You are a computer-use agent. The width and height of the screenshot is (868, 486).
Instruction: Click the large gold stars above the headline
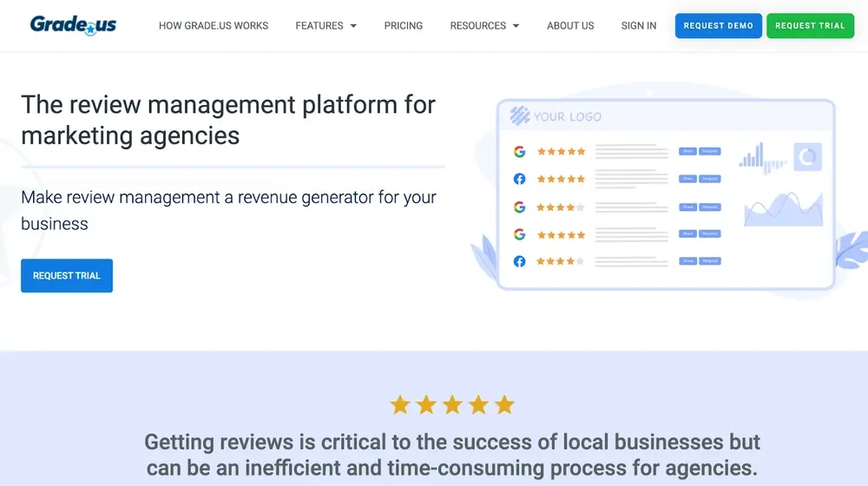tap(452, 404)
